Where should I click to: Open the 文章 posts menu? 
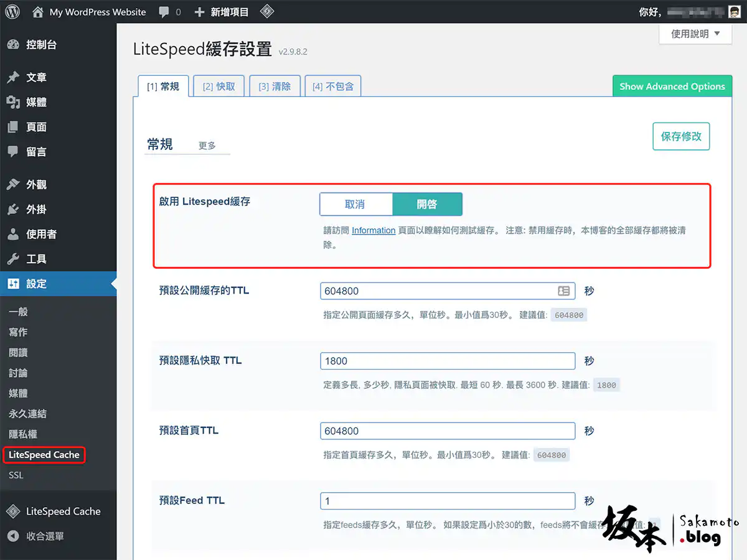click(x=36, y=77)
